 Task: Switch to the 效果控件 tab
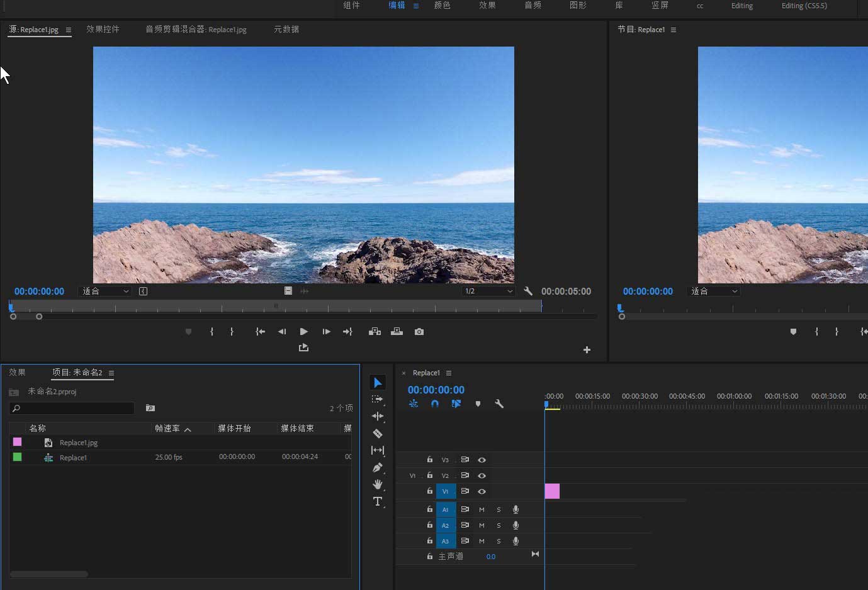tap(103, 30)
